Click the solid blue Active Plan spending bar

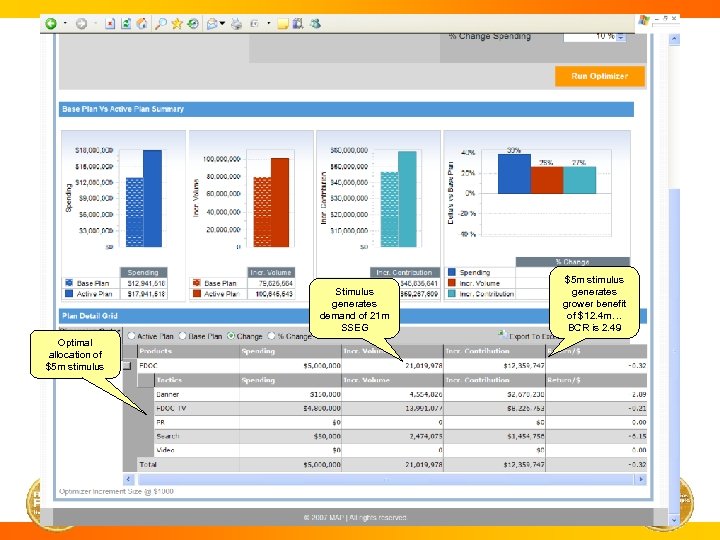(152, 198)
